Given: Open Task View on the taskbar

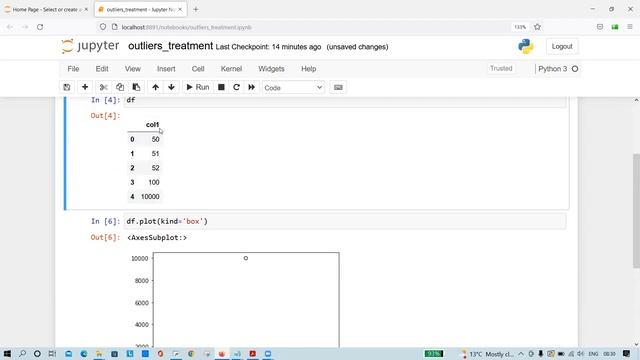Looking at the screenshot, I should click(52, 354).
